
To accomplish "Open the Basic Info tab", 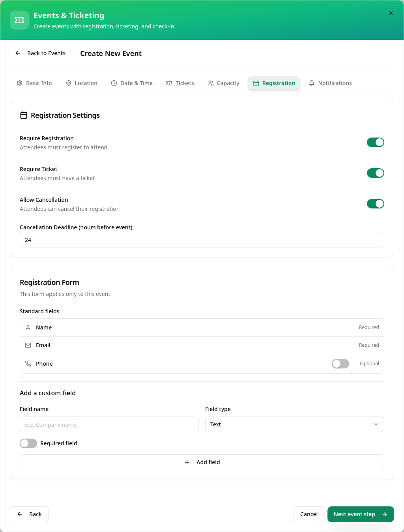I will [x=34, y=83].
